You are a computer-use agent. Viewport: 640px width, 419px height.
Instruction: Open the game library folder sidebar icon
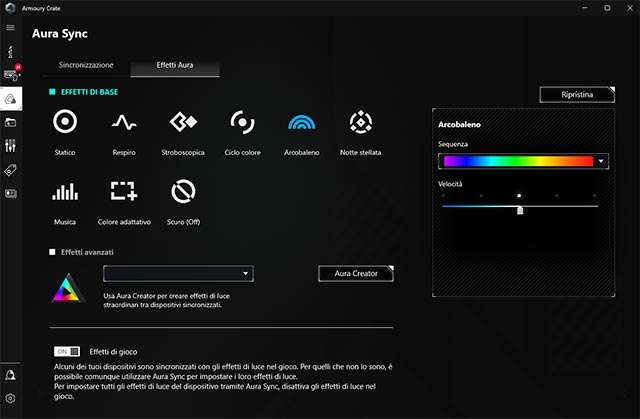[x=11, y=122]
